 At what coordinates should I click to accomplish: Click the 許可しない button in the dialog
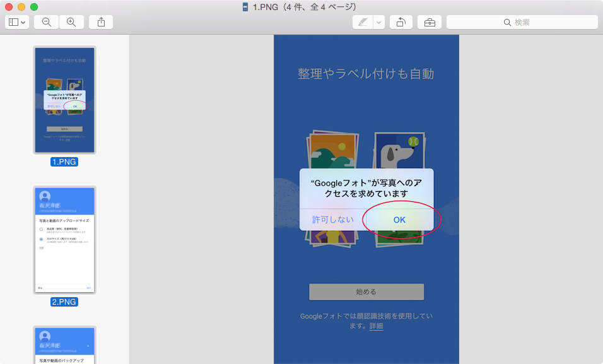click(x=333, y=220)
